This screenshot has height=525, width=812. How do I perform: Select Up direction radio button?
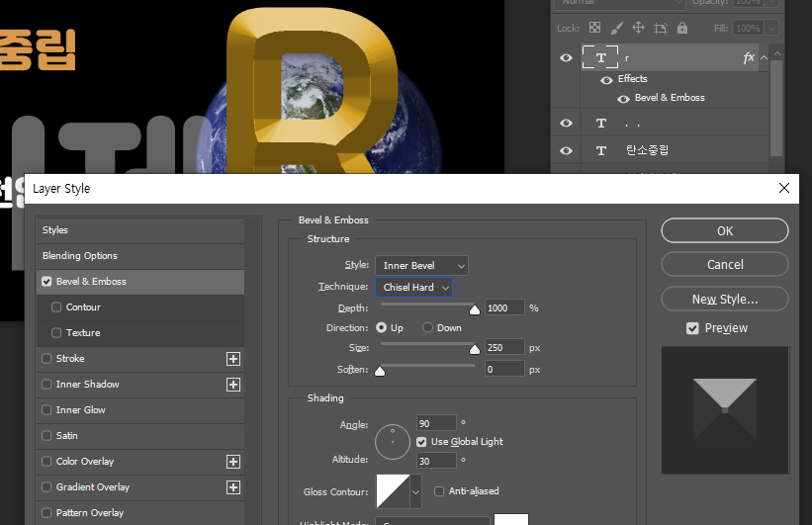coord(381,327)
